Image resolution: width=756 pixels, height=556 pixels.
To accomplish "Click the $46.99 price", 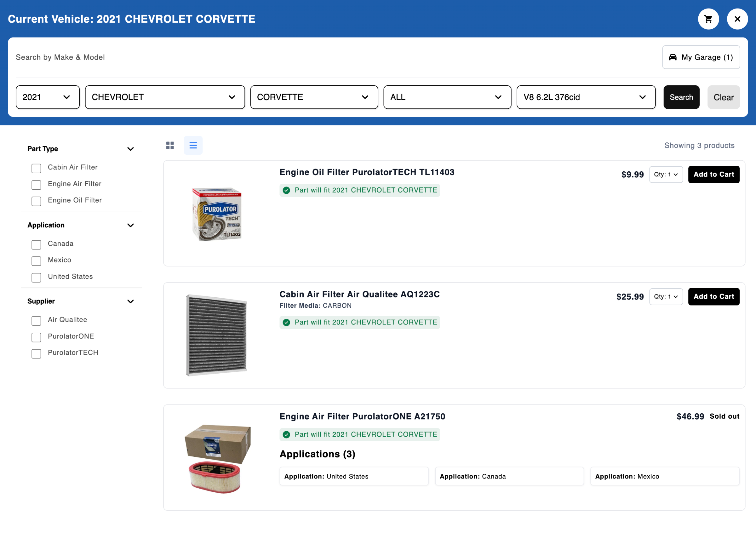I will click(690, 417).
